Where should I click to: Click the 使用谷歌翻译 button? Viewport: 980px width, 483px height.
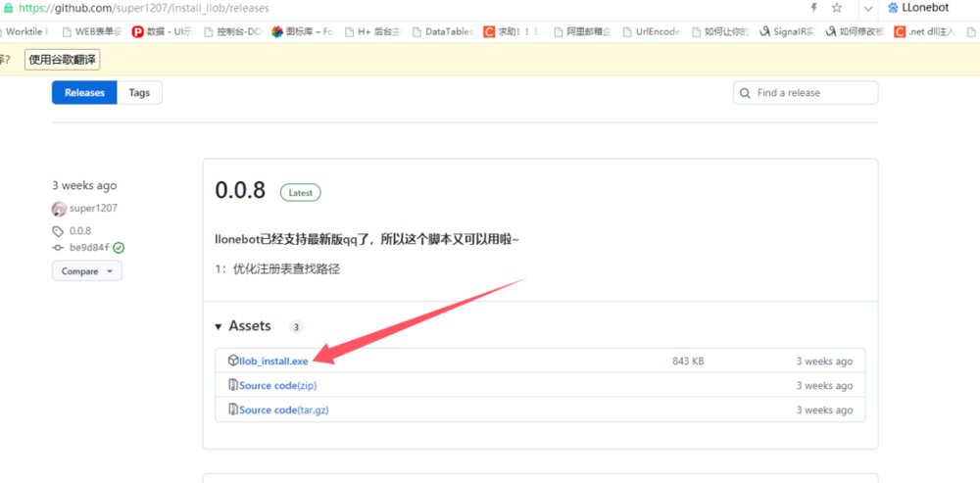(x=62, y=60)
